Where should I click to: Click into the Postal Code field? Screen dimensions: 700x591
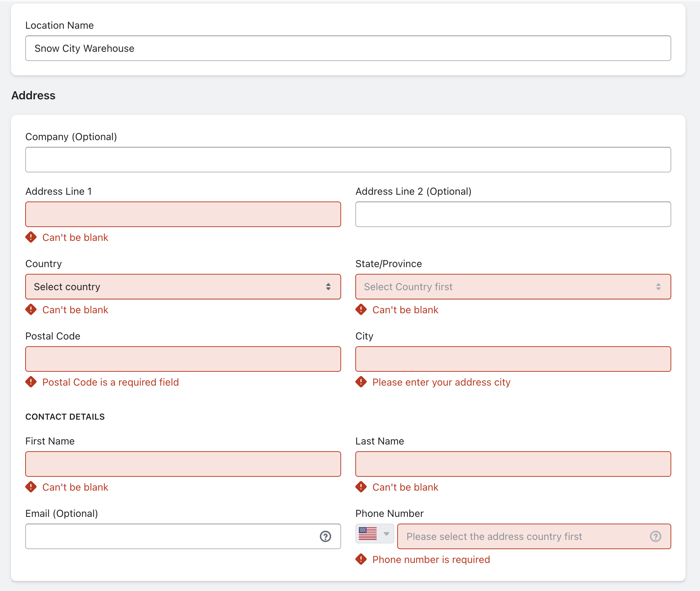[183, 359]
